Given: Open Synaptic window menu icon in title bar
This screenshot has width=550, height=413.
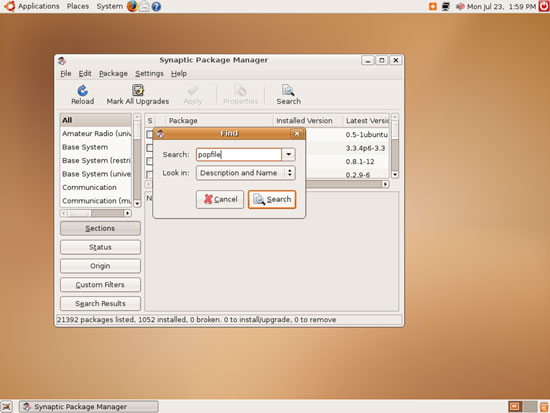Looking at the screenshot, I should click(x=62, y=60).
